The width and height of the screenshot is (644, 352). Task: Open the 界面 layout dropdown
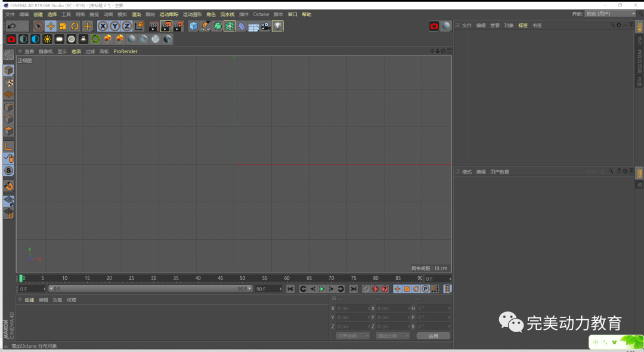611,14
